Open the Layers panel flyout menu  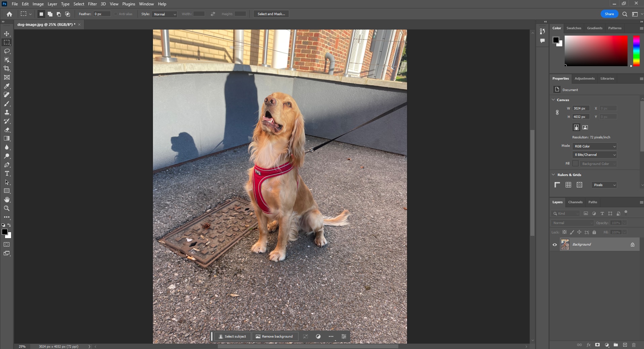point(641,202)
